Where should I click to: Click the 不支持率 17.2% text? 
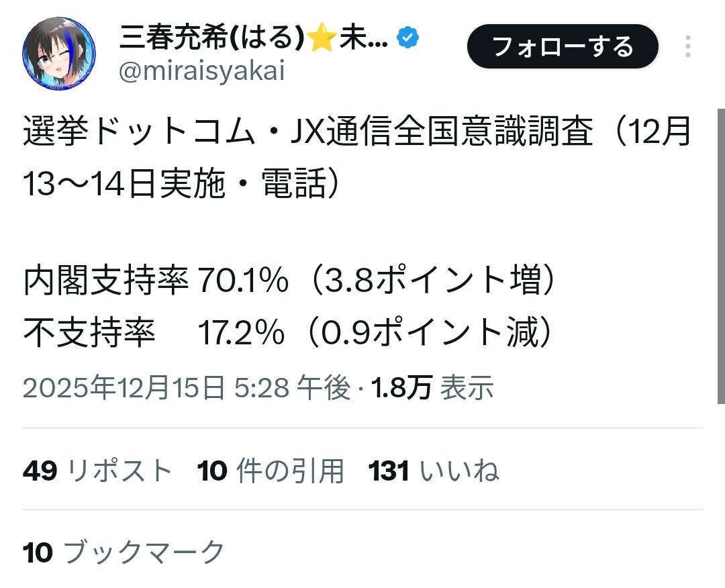coord(153,332)
